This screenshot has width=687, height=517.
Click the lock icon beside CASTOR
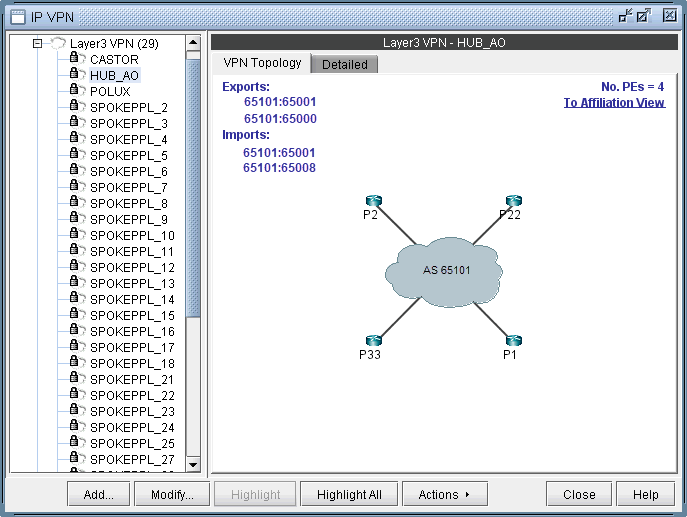[x=75, y=59]
